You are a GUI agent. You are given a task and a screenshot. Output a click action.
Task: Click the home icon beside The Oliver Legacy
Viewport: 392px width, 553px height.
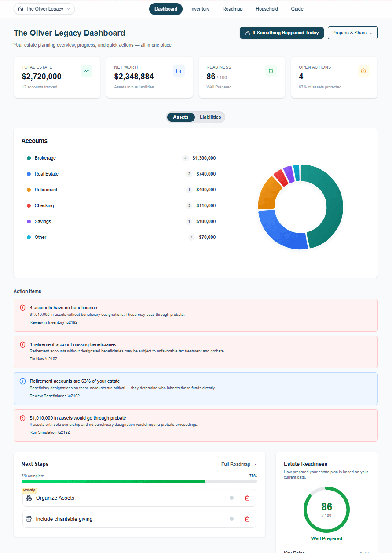21,9
